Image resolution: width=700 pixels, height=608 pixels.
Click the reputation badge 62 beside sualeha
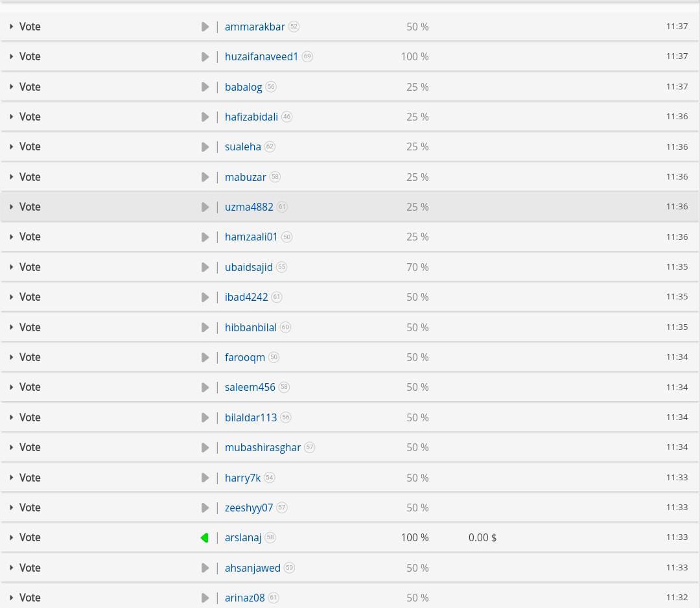(x=270, y=146)
